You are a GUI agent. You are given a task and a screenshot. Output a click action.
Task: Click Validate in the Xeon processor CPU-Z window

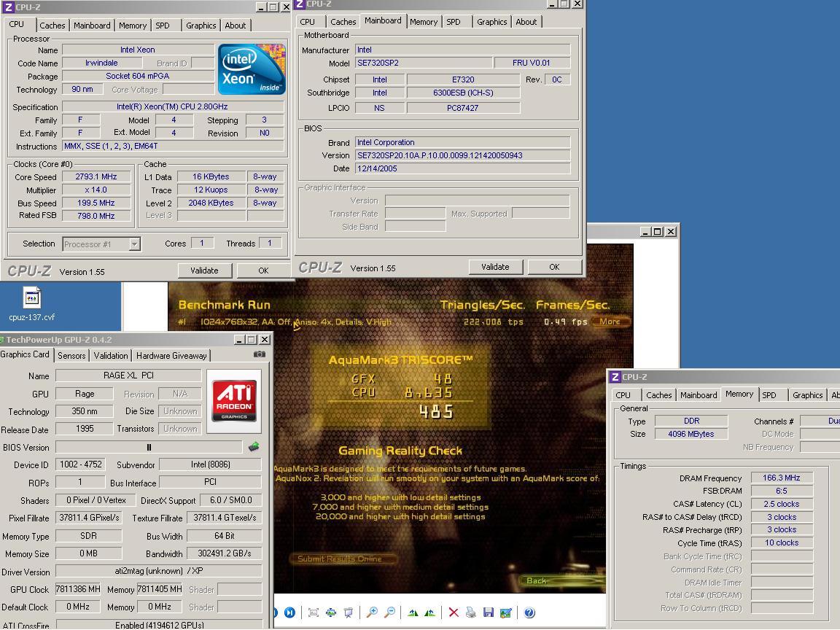[x=205, y=271]
